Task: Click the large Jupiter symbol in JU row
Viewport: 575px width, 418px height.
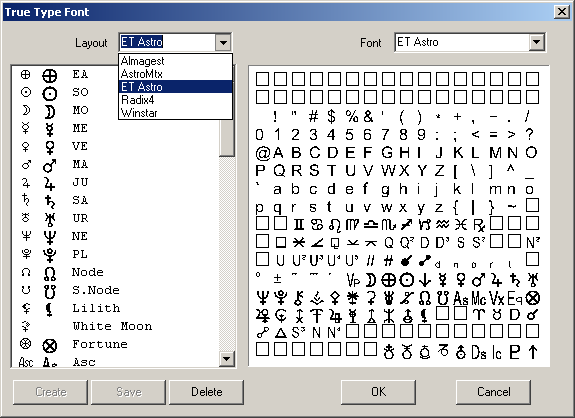Action: coord(50,183)
